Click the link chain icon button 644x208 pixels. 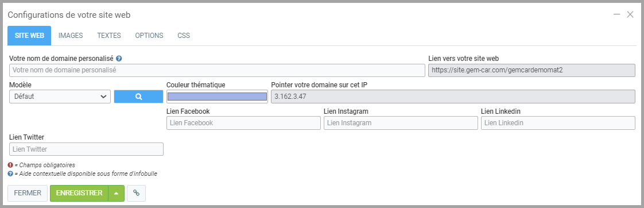click(x=137, y=193)
